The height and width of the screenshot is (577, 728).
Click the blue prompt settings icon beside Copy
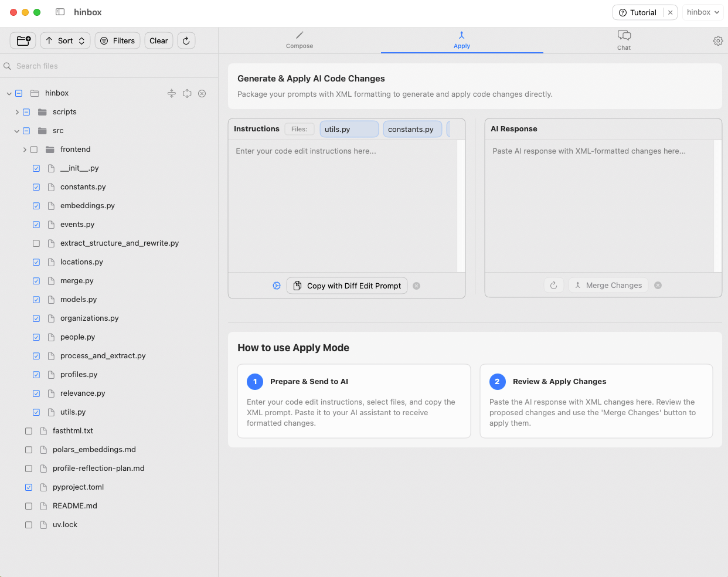click(x=277, y=286)
